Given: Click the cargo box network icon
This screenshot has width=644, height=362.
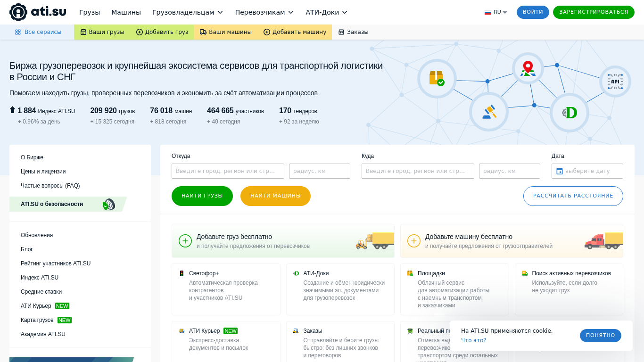Looking at the screenshot, I should click(x=437, y=79).
